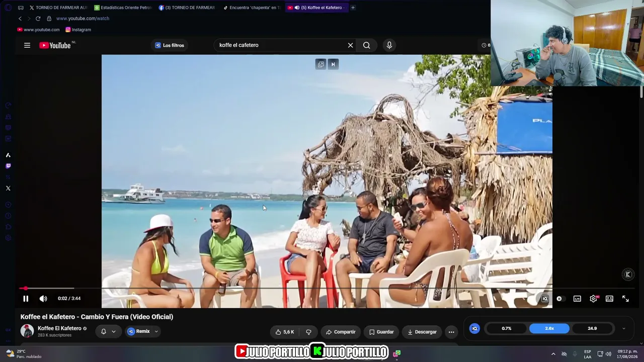Open the ESP LAA language selector

coord(588,354)
